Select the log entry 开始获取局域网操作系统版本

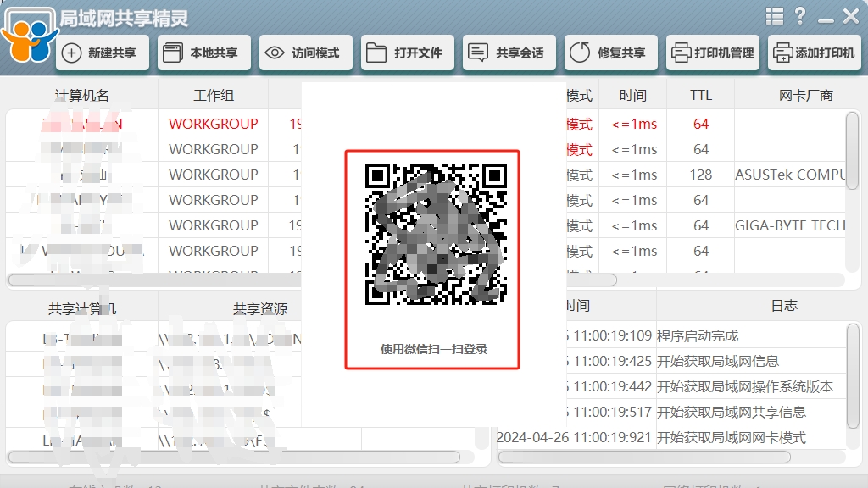click(745, 386)
